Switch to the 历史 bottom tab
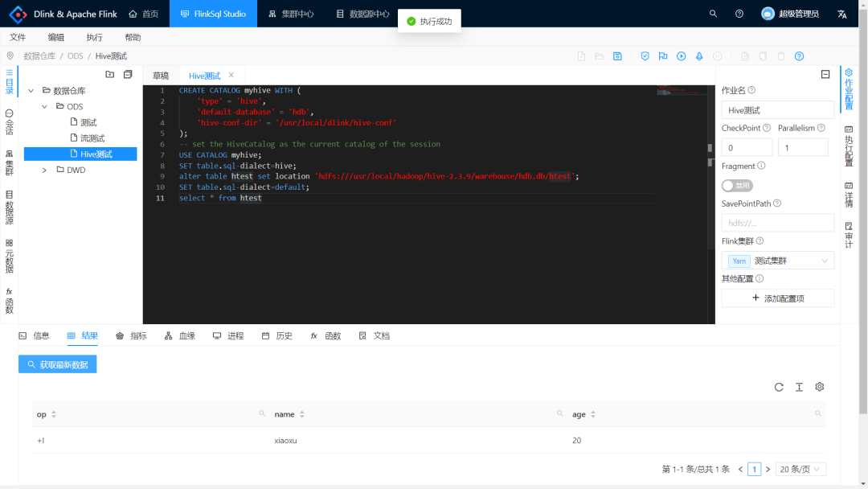 pyautogui.click(x=276, y=335)
